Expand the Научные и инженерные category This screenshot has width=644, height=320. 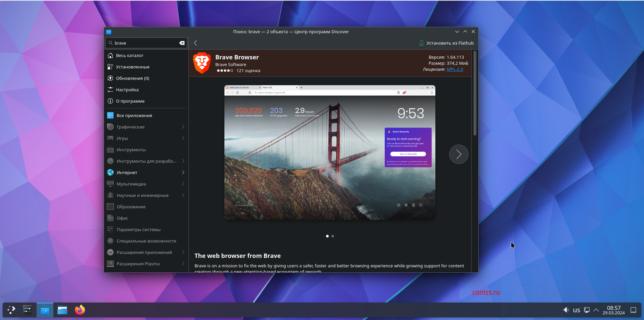click(x=183, y=195)
